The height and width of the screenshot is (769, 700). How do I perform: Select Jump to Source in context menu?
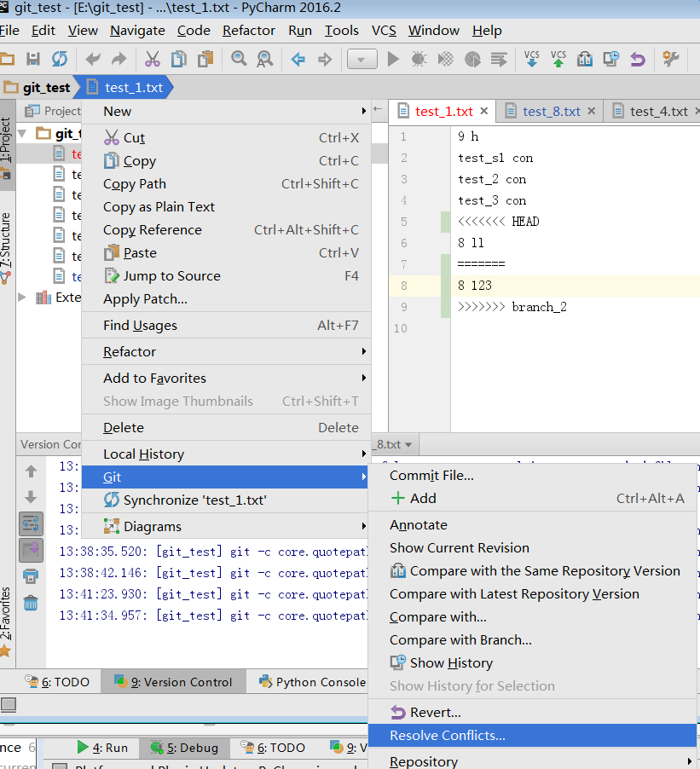(x=225, y=276)
